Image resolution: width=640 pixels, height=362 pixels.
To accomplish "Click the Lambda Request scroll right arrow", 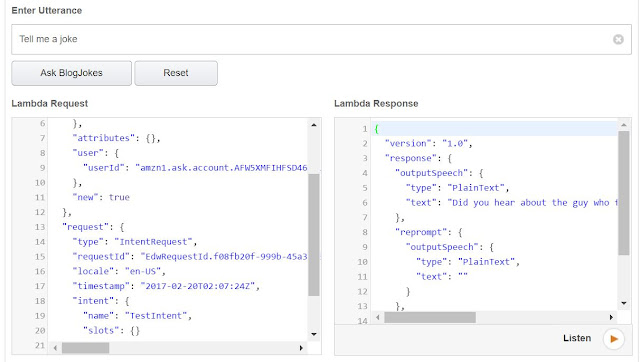I will 301,348.
